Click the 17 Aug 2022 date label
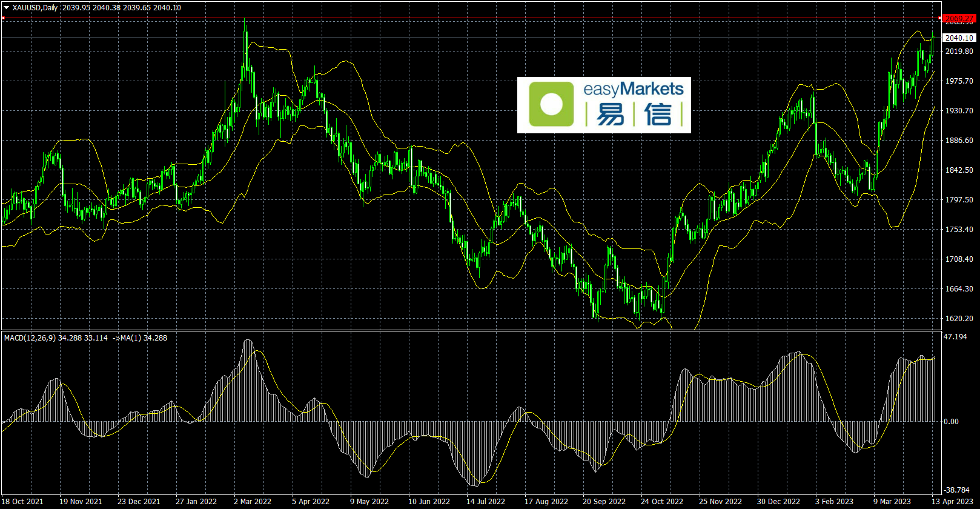Viewport: 980px width, 509px height. [546, 502]
